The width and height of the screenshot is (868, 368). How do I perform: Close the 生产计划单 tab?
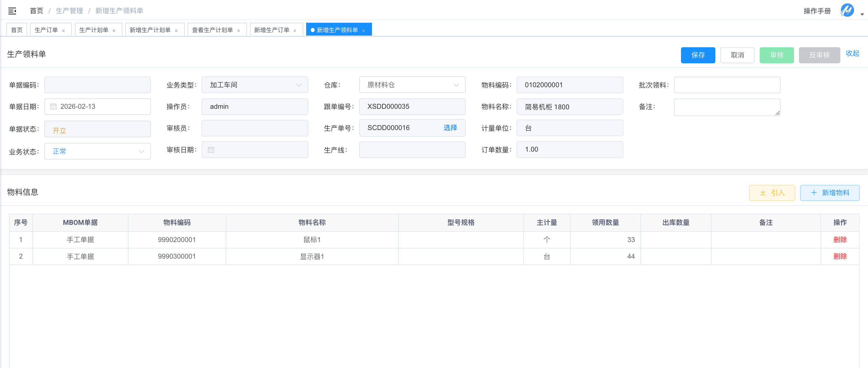point(114,31)
